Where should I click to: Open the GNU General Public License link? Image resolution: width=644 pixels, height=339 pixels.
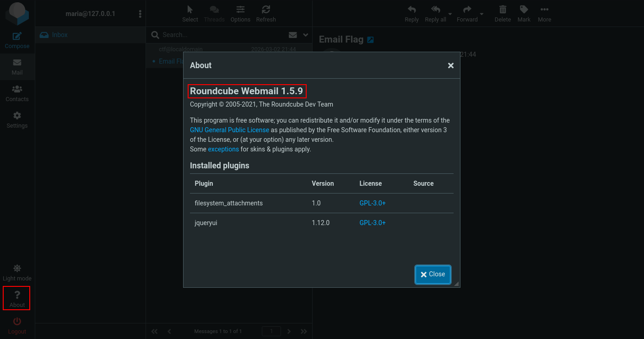(x=229, y=130)
